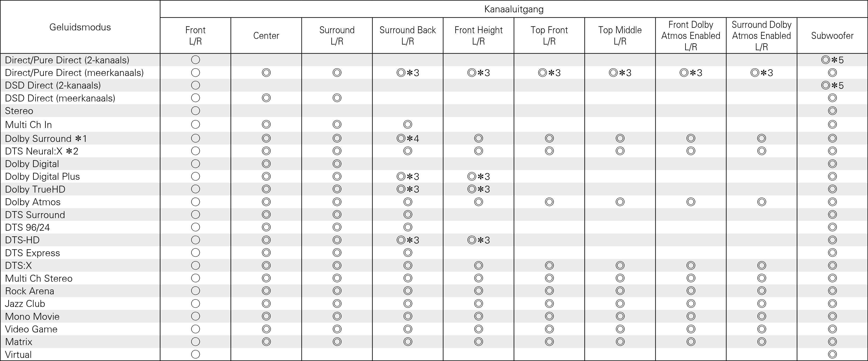
Task: Click the Subwoofer column header
Action: point(832,35)
